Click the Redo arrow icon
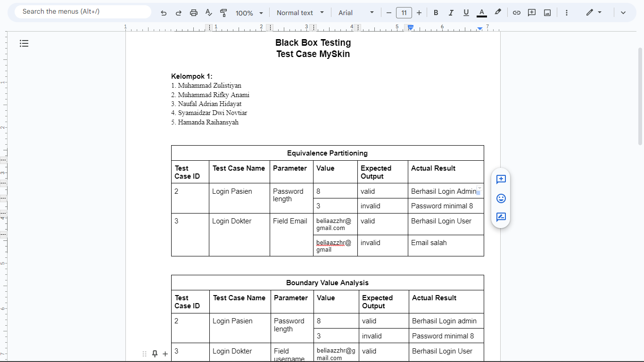Image resolution: width=644 pixels, height=362 pixels. point(179,13)
